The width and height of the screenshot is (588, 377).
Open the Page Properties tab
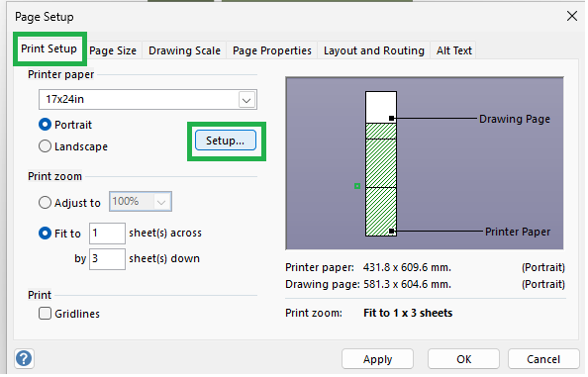[x=273, y=51]
